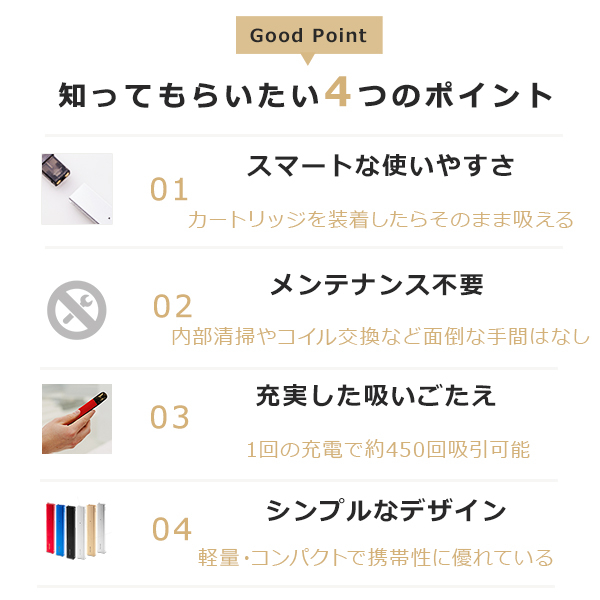Screen dimensions: 600x600
Task: Click the title 充実した吸いごたえ
Action: point(376,395)
